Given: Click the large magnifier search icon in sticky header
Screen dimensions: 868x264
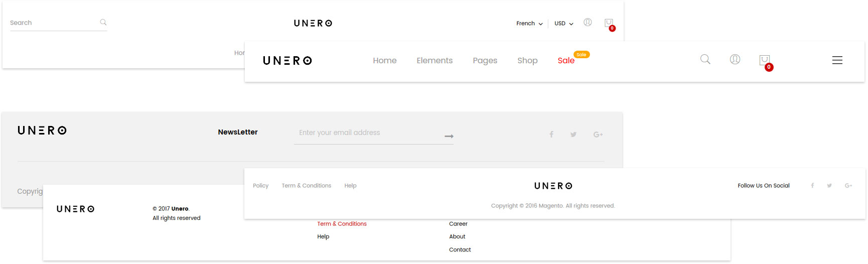Looking at the screenshot, I should coord(705,59).
